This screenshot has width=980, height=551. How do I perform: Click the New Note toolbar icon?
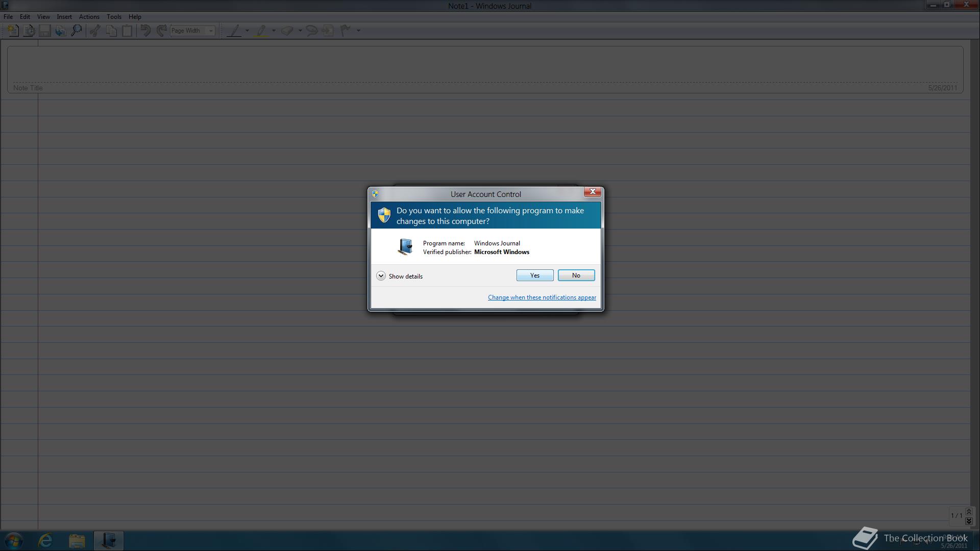[x=13, y=31]
